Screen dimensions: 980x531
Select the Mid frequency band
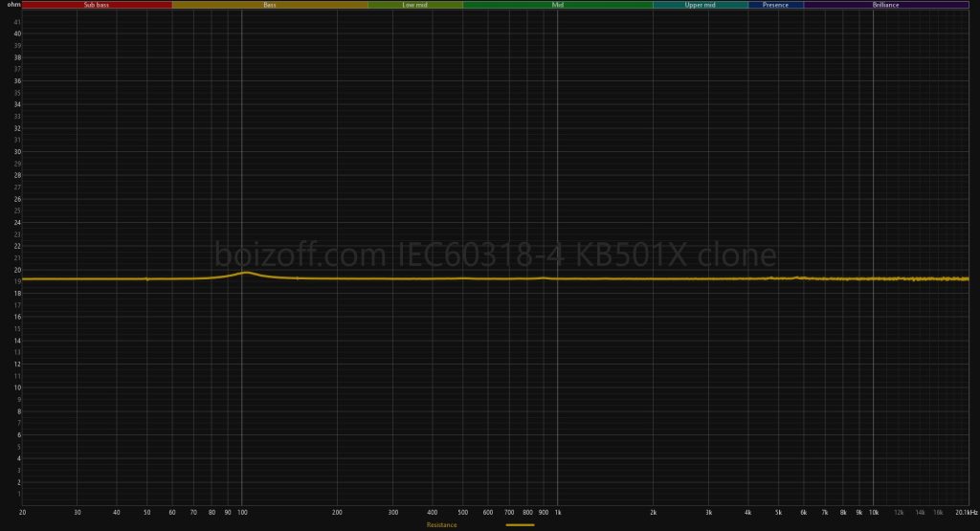(x=558, y=5)
